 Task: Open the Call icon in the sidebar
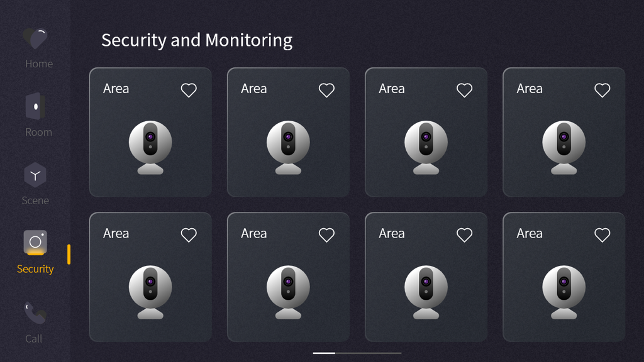coord(35,313)
